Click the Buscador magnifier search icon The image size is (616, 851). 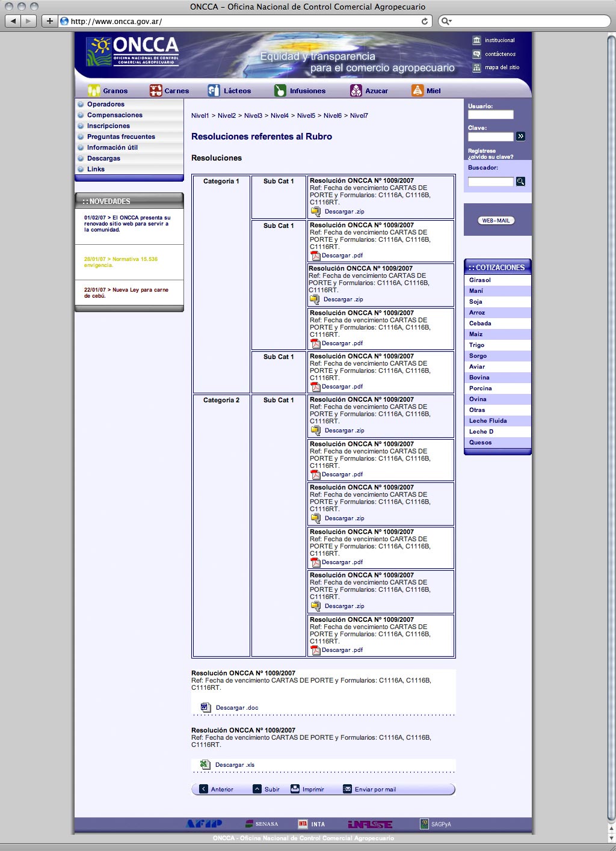[520, 181]
